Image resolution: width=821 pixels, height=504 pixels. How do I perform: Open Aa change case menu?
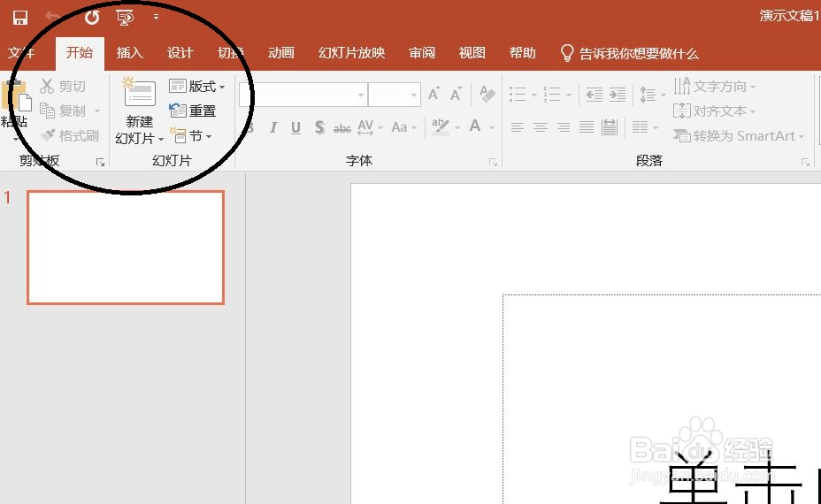coord(403,127)
